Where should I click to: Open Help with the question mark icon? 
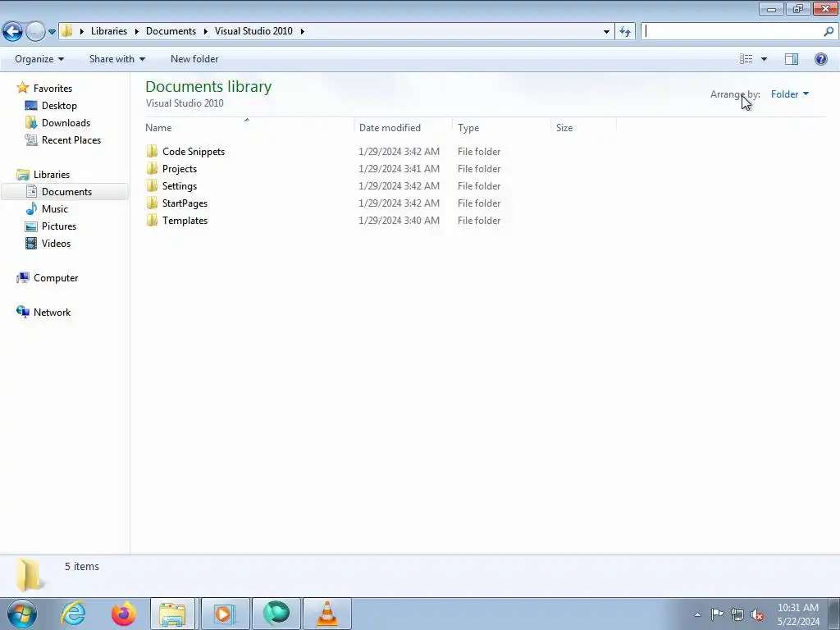(x=820, y=59)
